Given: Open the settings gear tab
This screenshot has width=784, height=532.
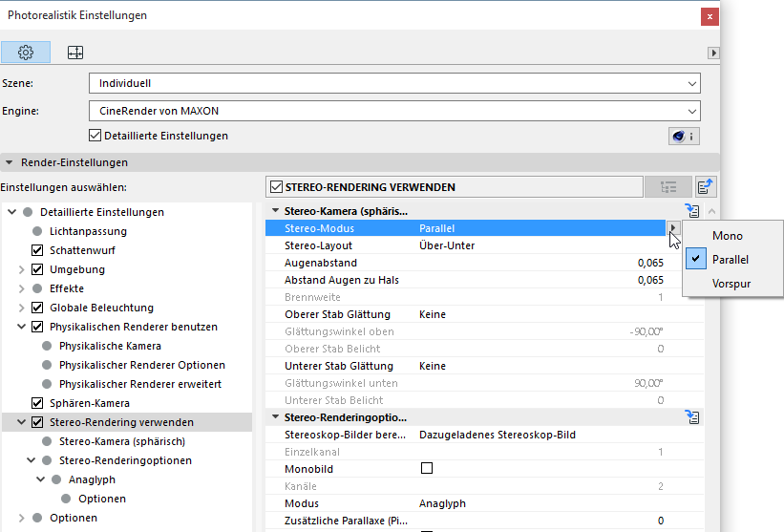Looking at the screenshot, I should pos(26,52).
